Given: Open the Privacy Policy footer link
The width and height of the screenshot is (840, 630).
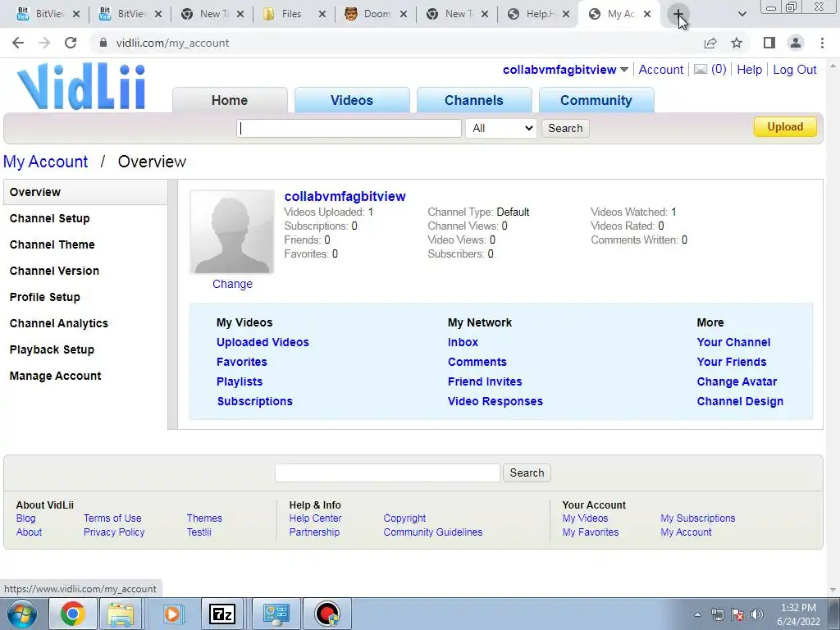Looking at the screenshot, I should pyautogui.click(x=114, y=532).
